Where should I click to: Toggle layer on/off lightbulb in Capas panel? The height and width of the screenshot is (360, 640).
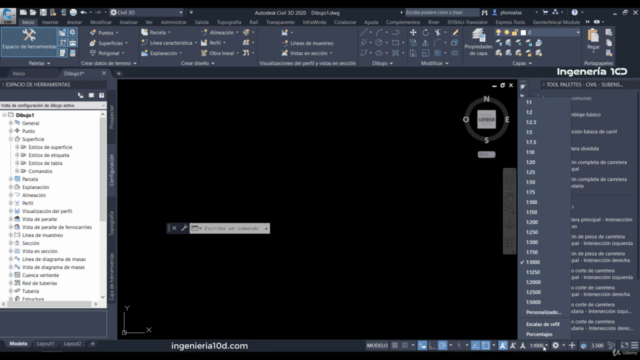[x=498, y=32]
